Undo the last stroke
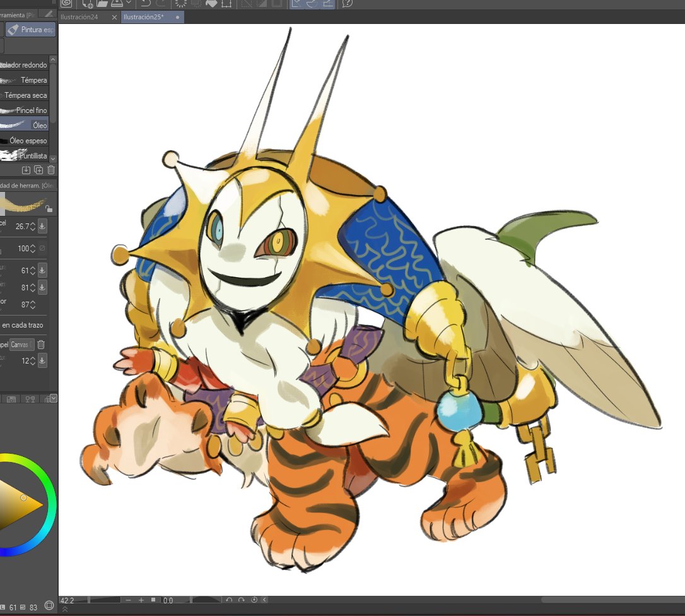The image size is (685, 616). click(146, 4)
